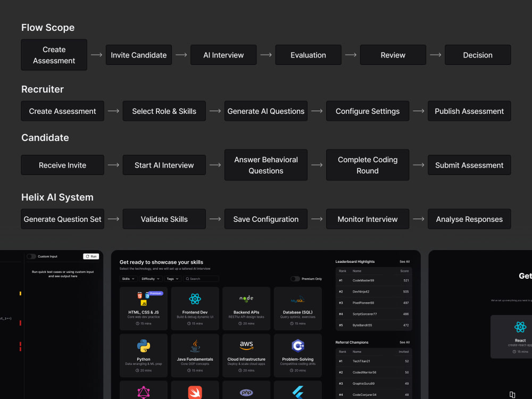Screen dimensions: 532x399
Task: Select the Python logo card icon
Action: pos(144,346)
